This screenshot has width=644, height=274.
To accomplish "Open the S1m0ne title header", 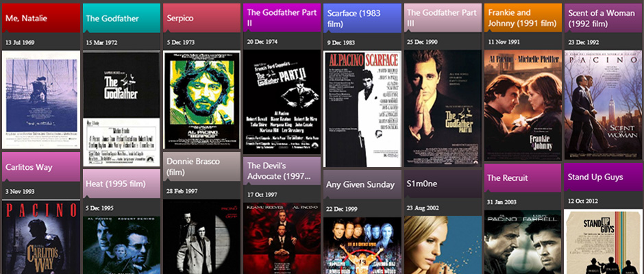I will [x=443, y=184].
